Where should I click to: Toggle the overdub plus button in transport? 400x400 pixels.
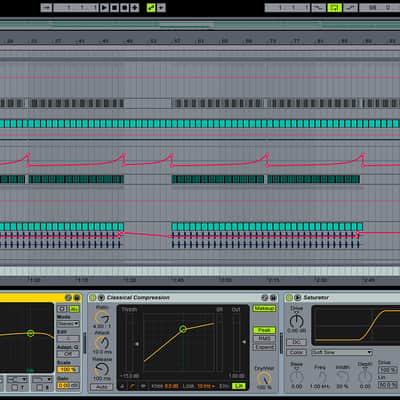point(135,7)
